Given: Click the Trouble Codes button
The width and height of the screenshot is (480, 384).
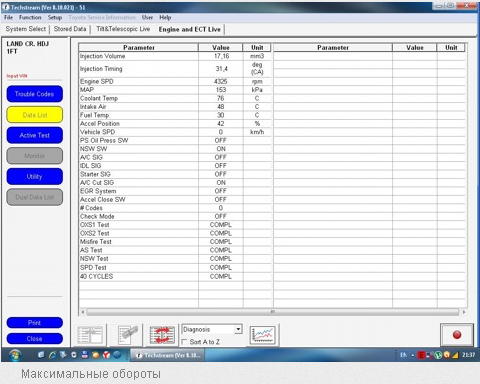Looking at the screenshot, I should [x=34, y=94].
